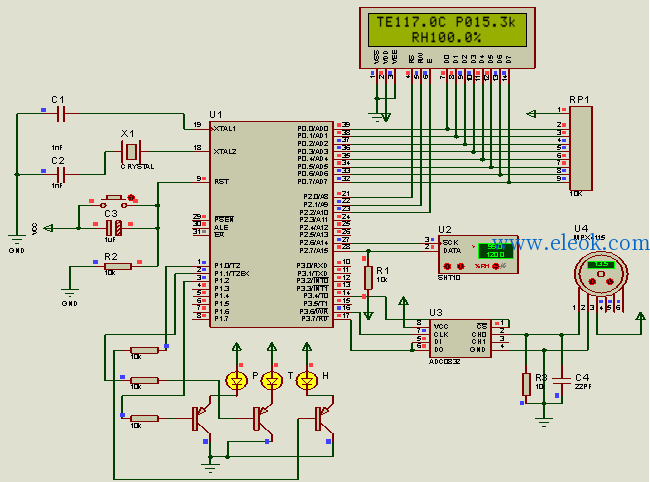Click the SHT10 decrease value button
The width and height of the screenshot is (650, 482).
[447, 266]
